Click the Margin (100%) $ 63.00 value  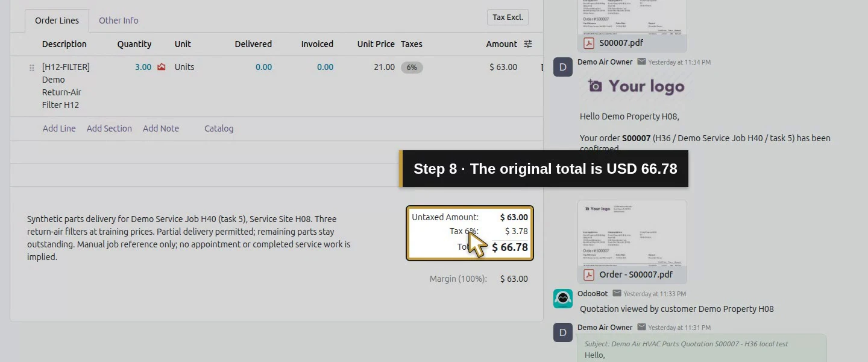(x=514, y=279)
